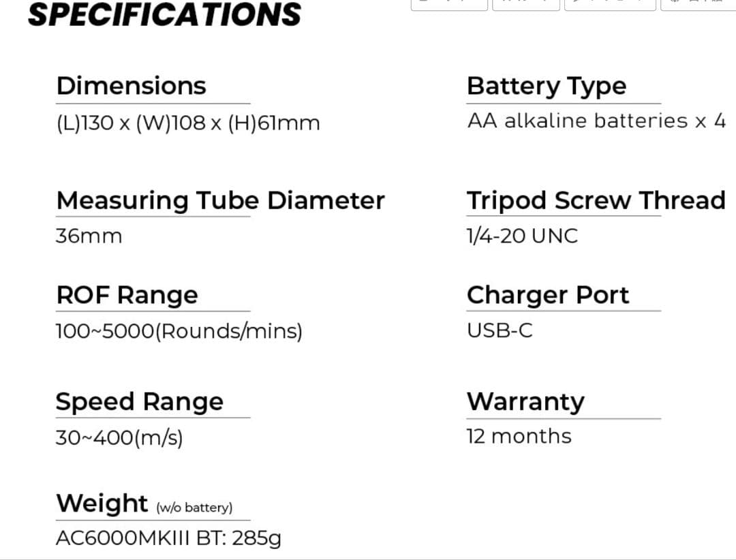736x560 pixels.
Task: Click the SPECIFICATIONS heading
Action: [x=164, y=14]
